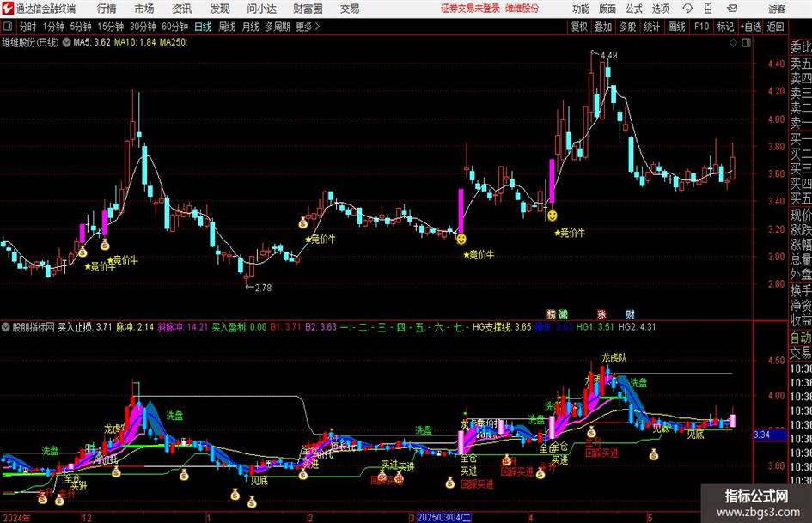The height and width of the screenshot is (523, 812).
Task: Open the 选项 menu
Action: coord(660,9)
